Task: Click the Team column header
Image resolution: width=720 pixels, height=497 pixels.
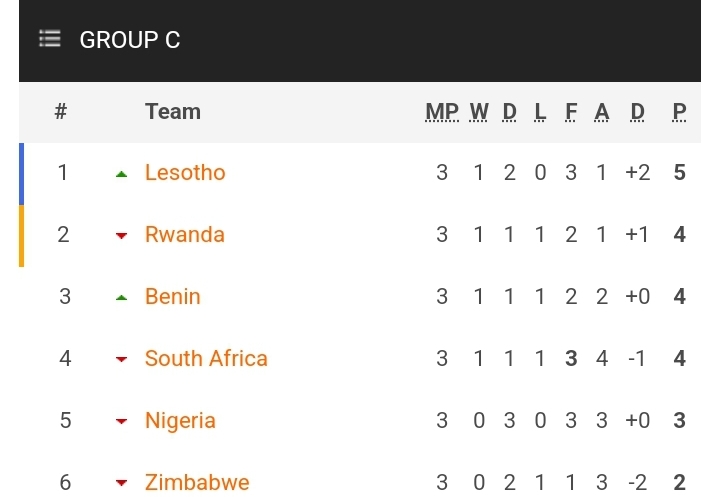Action: point(173,112)
